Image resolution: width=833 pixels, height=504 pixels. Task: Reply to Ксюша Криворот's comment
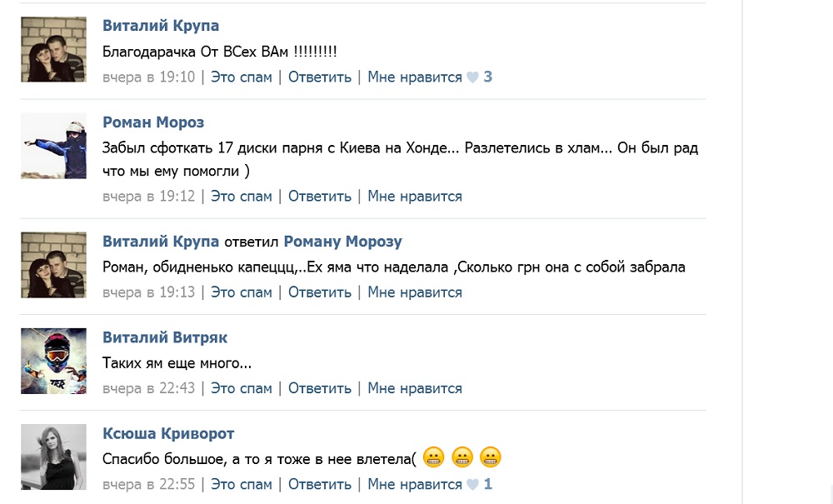point(320,484)
